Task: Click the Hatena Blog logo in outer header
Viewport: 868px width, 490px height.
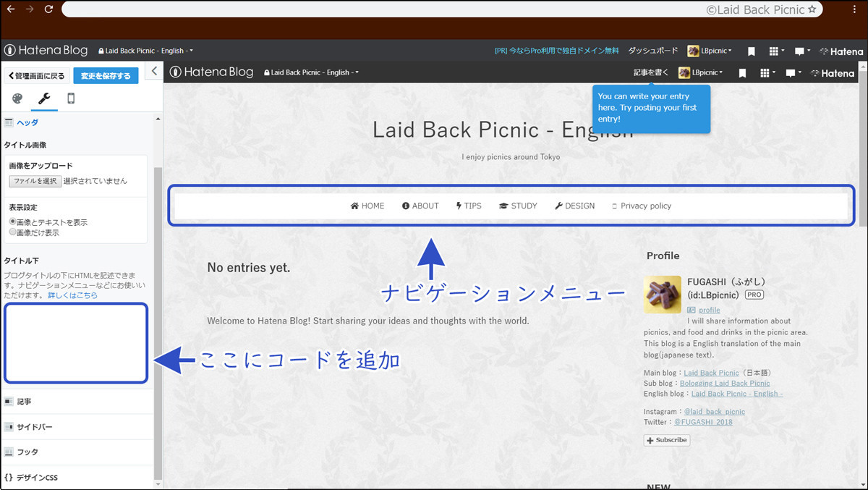Action: click(46, 51)
